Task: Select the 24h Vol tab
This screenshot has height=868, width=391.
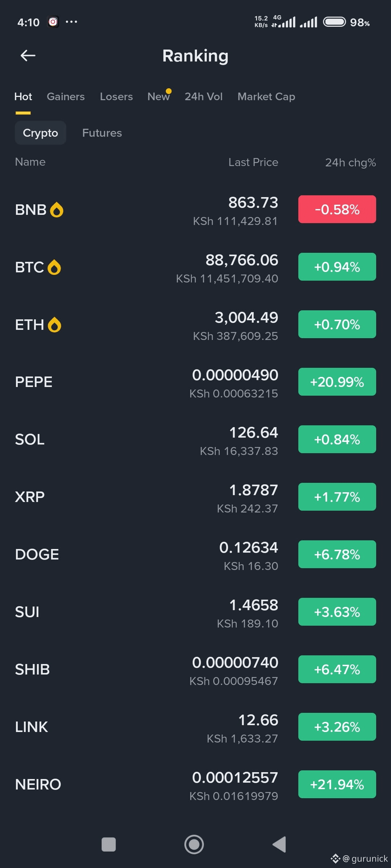Action: click(203, 97)
